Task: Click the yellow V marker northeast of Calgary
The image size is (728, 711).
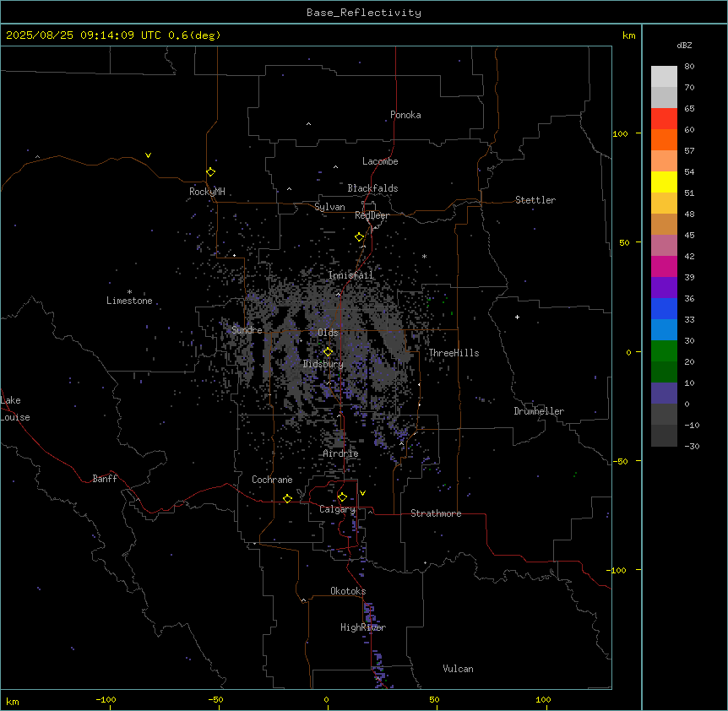Action: point(362,493)
